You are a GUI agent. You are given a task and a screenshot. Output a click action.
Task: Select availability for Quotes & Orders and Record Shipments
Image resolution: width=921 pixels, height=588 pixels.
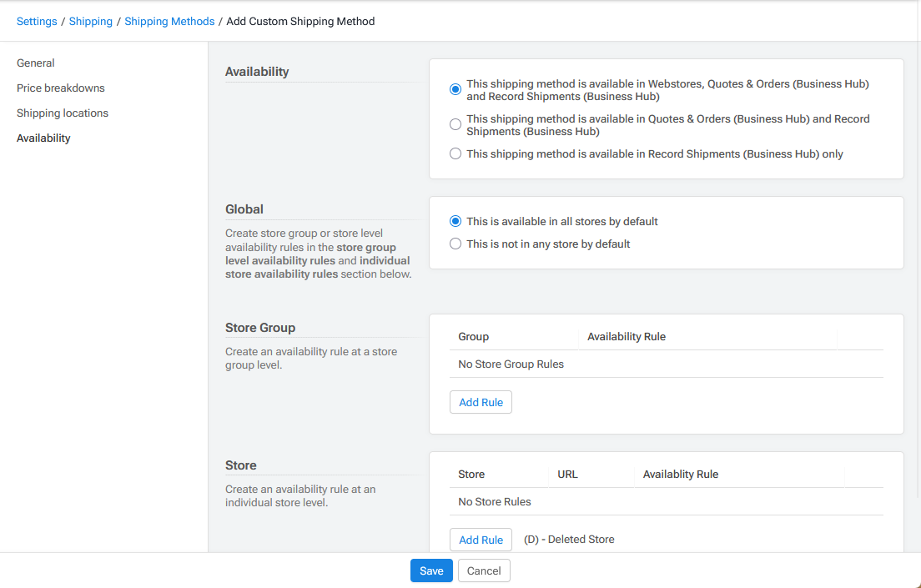pyautogui.click(x=455, y=123)
